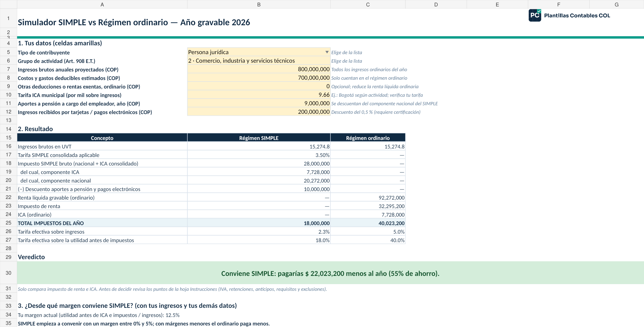
Task: Click the Régimen ordinario table header
Action: pyautogui.click(x=368, y=138)
